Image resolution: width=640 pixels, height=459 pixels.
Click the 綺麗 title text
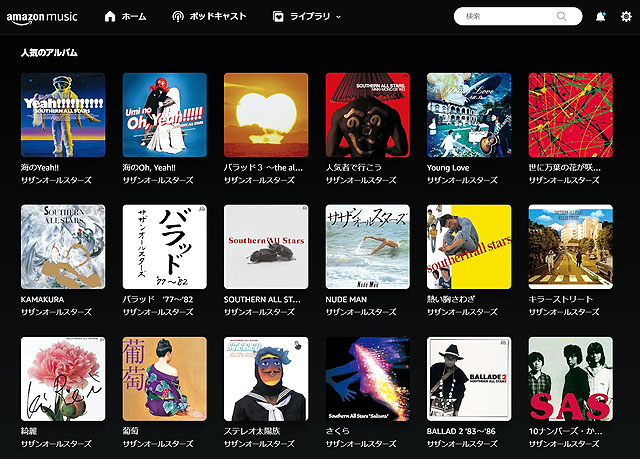[x=29, y=431]
